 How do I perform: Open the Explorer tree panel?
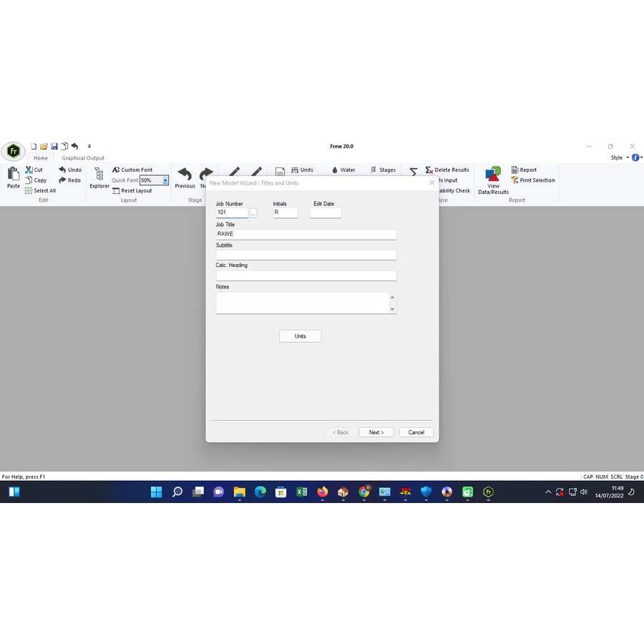(99, 177)
